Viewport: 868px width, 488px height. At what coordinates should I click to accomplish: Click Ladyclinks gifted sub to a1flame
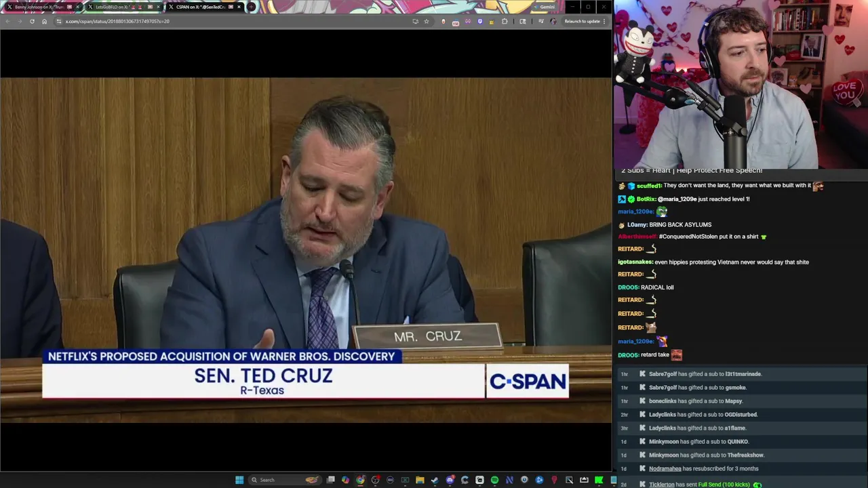tap(697, 428)
